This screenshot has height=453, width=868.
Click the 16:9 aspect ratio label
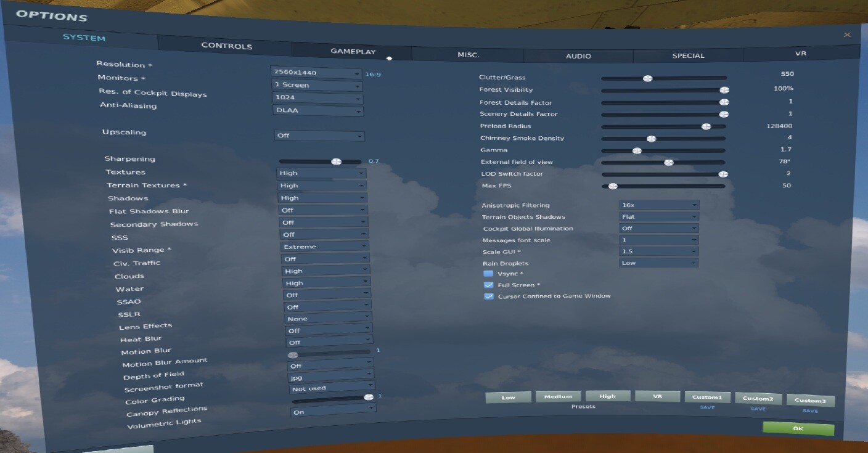coord(373,75)
